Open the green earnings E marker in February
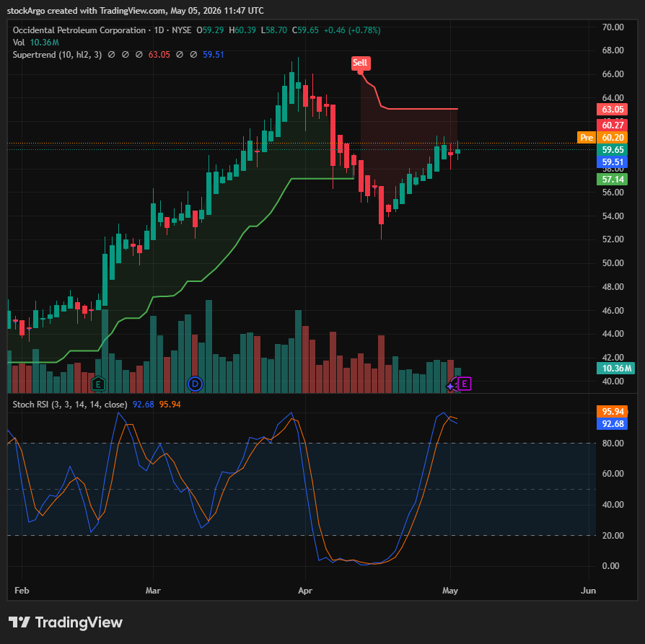The height and width of the screenshot is (644, 645). 98,384
